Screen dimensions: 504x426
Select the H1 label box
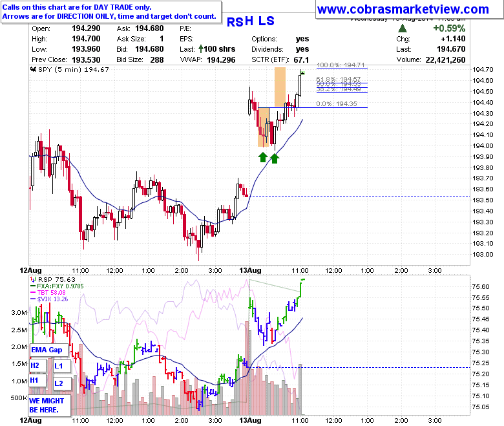click(38, 380)
